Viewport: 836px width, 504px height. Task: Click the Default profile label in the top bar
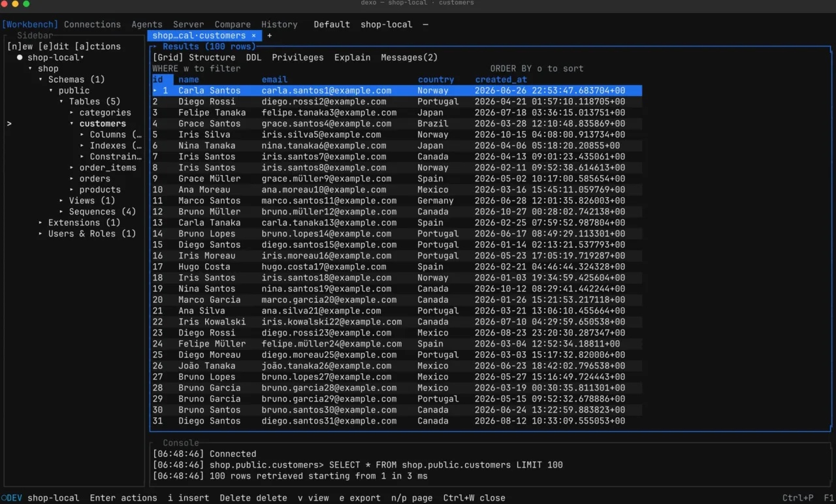click(x=332, y=25)
